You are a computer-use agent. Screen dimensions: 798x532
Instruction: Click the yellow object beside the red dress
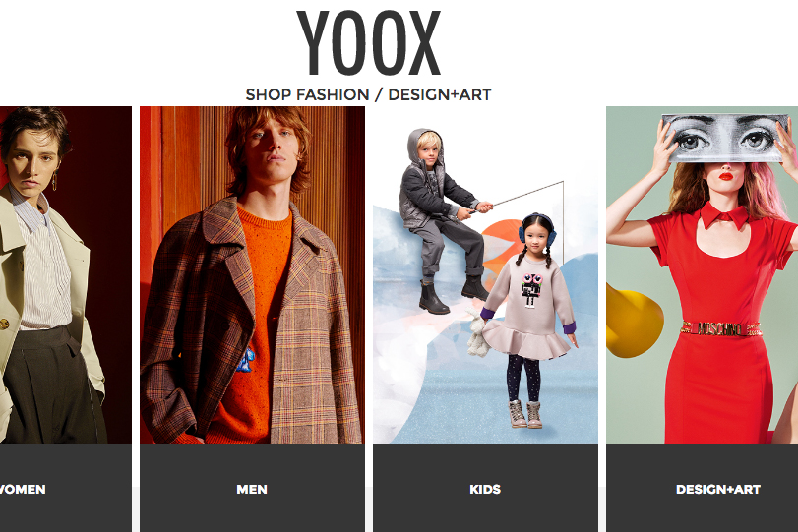point(634,324)
